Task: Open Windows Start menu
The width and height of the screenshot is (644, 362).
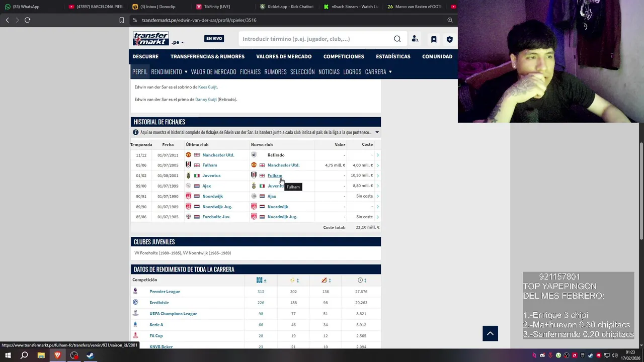Action: [8, 355]
